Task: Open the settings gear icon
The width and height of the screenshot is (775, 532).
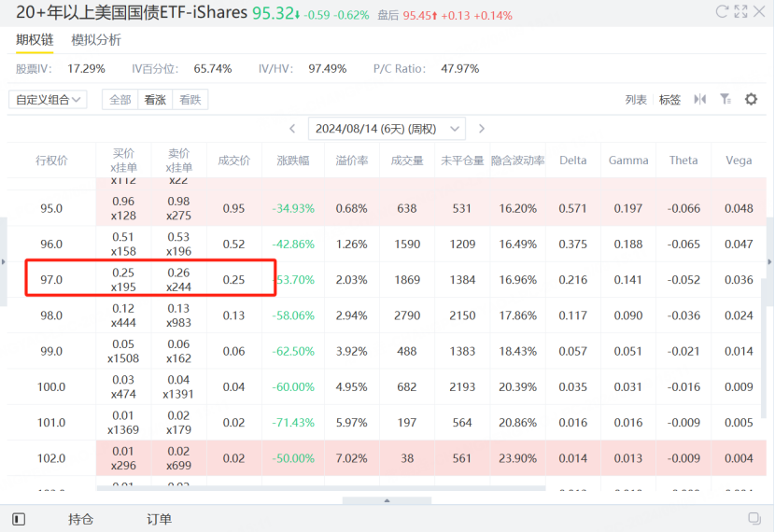Action: click(751, 99)
